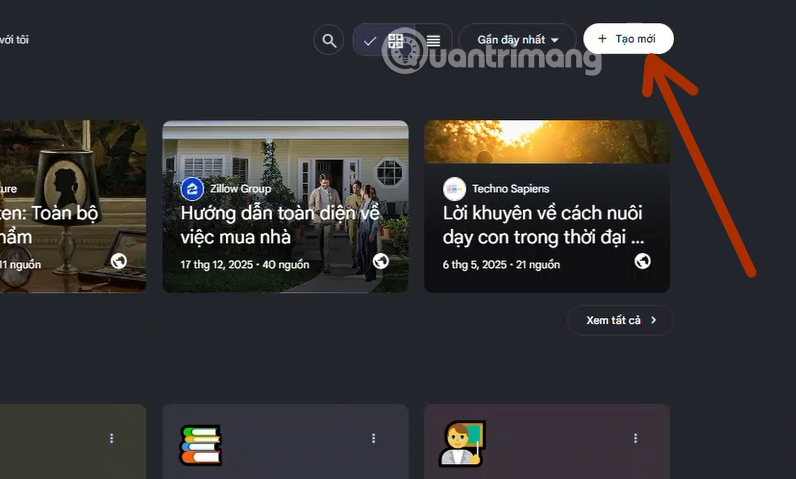Click 'Zillow Group' publisher label
Screen dimensions: 796x479
tap(241, 189)
